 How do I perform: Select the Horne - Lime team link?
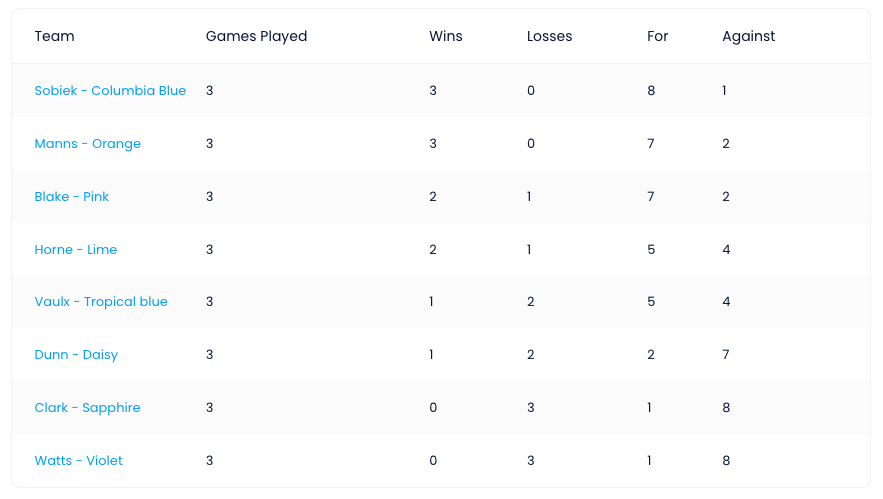click(x=75, y=250)
